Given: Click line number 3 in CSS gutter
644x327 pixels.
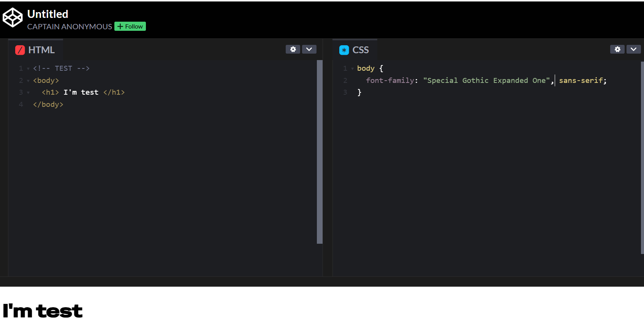Looking at the screenshot, I should click(x=345, y=92).
